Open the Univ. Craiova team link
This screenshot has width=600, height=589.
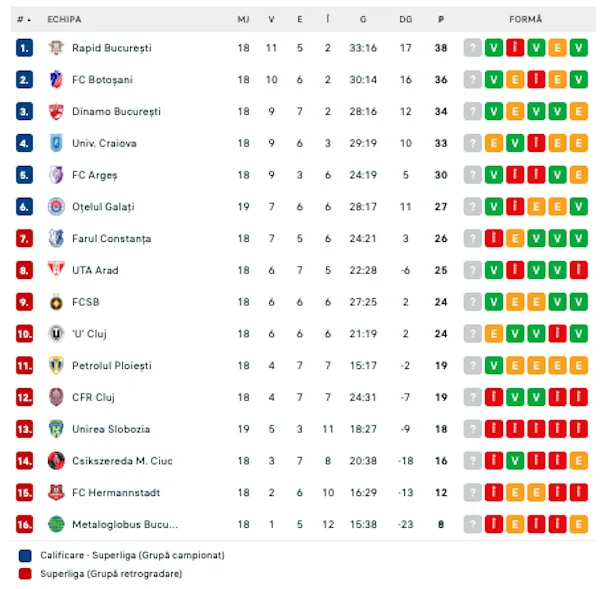point(104,143)
